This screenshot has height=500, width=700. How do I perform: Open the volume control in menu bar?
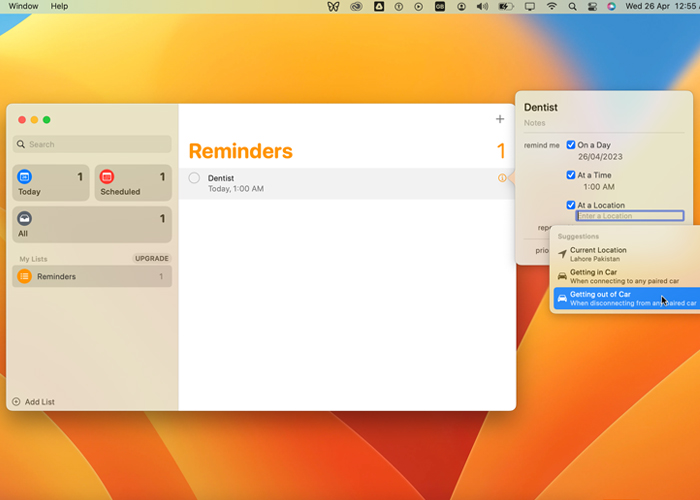482,7
